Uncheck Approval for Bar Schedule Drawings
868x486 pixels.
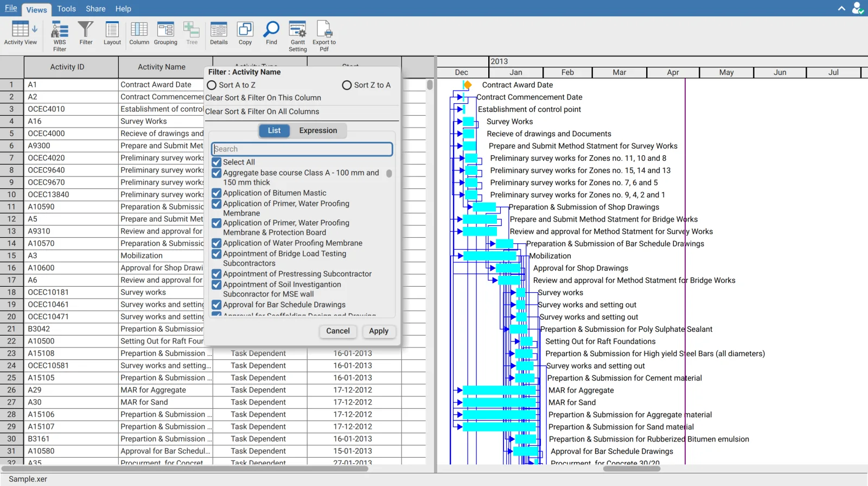216,305
